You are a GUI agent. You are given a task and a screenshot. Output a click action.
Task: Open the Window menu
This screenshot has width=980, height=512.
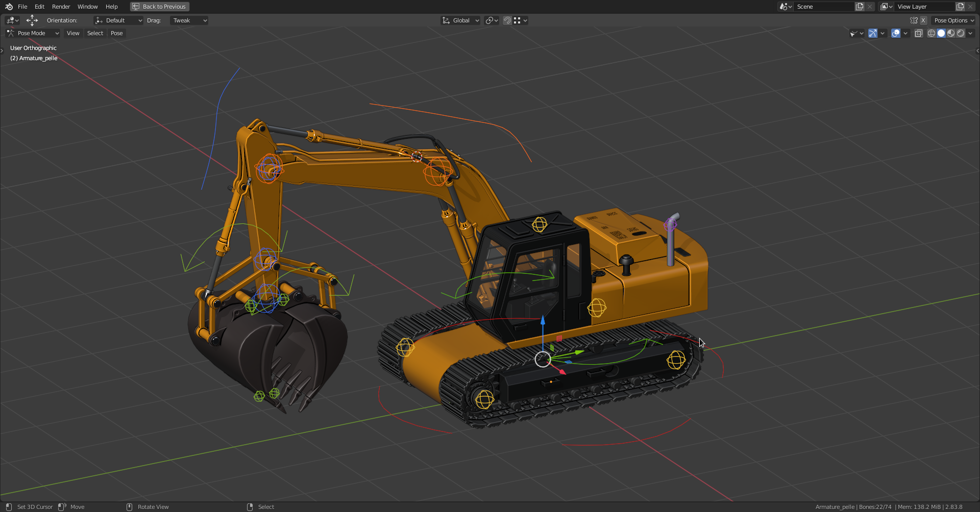point(87,7)
